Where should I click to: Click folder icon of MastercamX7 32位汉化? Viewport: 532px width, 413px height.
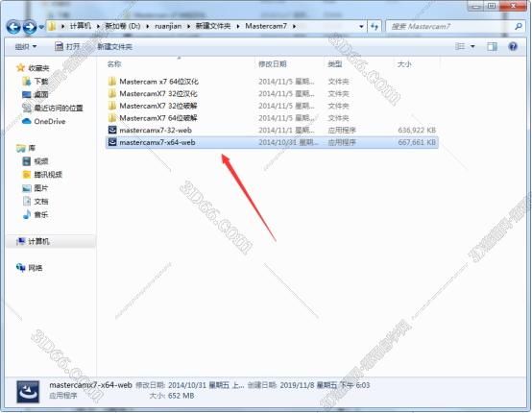pyautogui.click(x=112, y=94)
